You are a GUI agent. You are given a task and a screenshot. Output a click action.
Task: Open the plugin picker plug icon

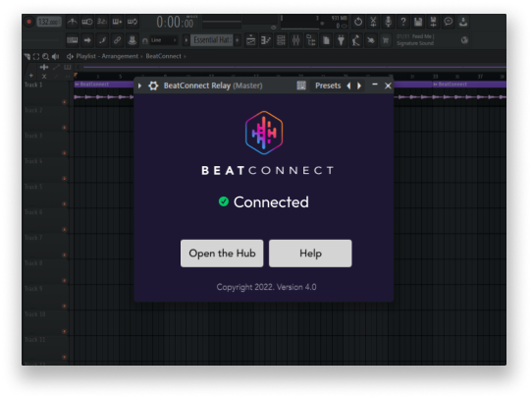[x=341, y=40]
